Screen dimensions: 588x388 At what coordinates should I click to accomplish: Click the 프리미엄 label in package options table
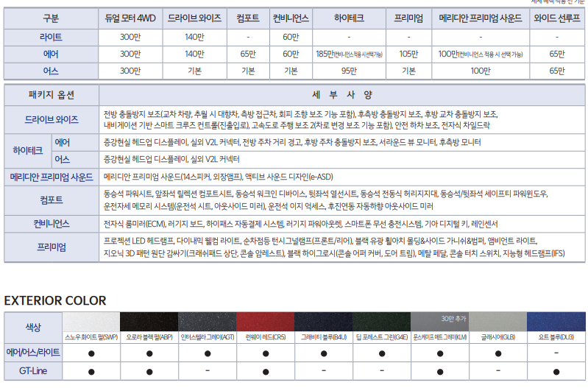52,247
